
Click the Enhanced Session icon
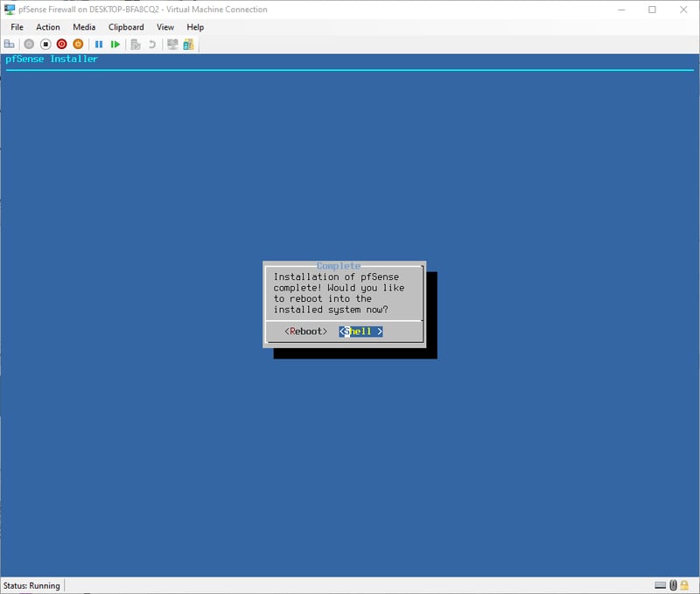click(x=172, y=44)
